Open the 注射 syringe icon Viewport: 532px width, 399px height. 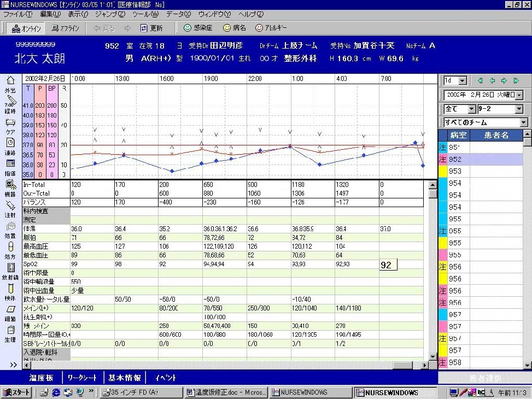10,205
